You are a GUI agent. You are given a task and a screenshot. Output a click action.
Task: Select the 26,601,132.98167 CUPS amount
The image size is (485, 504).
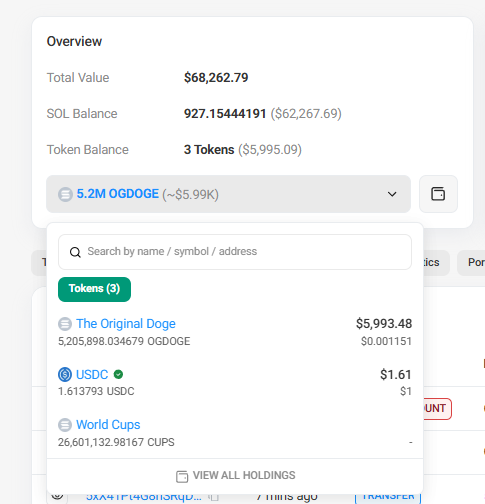[116, 442]
